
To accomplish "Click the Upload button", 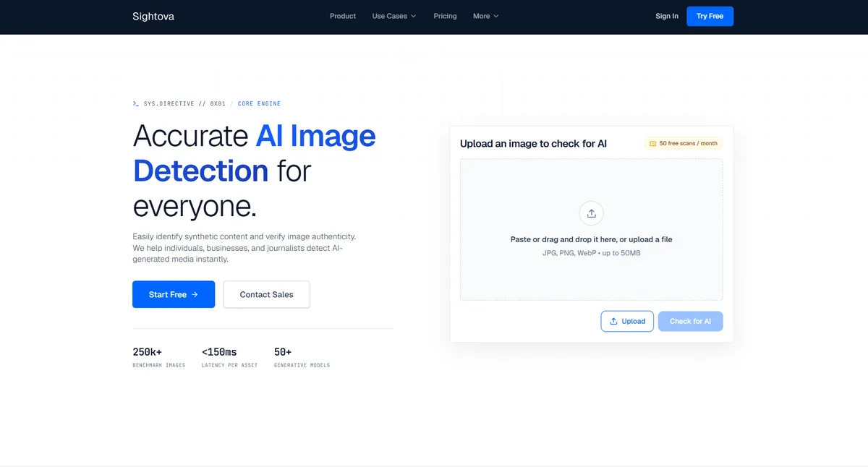I will click(x=627, y=321).
